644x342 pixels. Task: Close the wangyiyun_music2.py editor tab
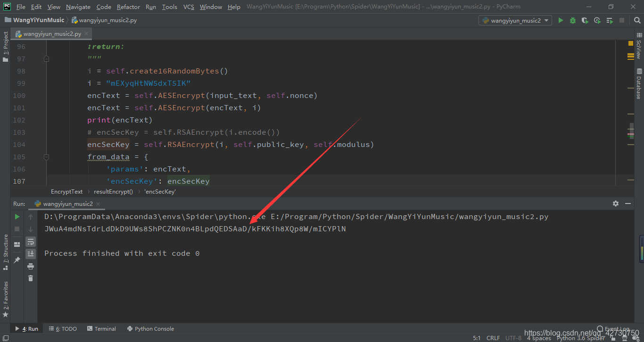click(86, 34)
